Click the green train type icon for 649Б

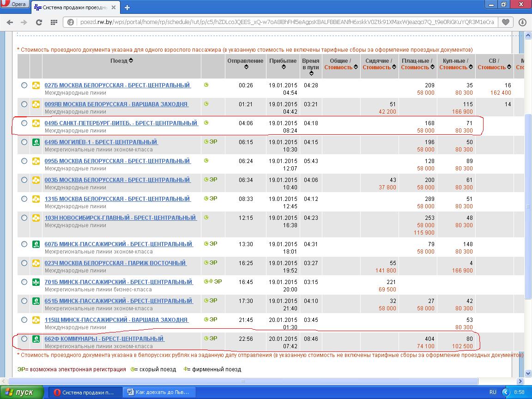coord(36,142)
